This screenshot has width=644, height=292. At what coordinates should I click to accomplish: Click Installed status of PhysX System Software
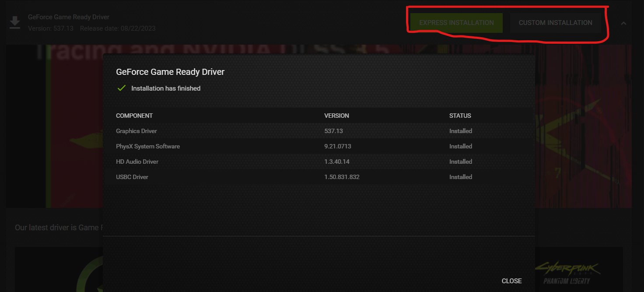coord(461,146)
